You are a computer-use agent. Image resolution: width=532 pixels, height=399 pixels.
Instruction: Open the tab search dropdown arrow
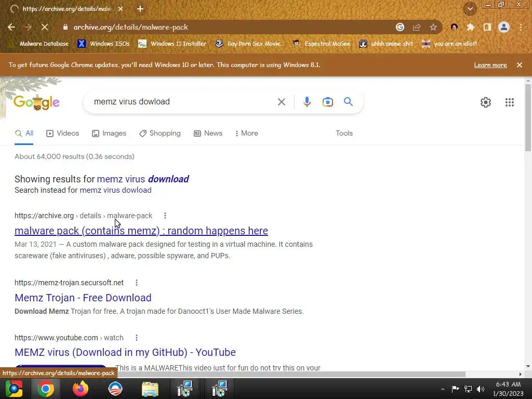click(x=470, y=9)
